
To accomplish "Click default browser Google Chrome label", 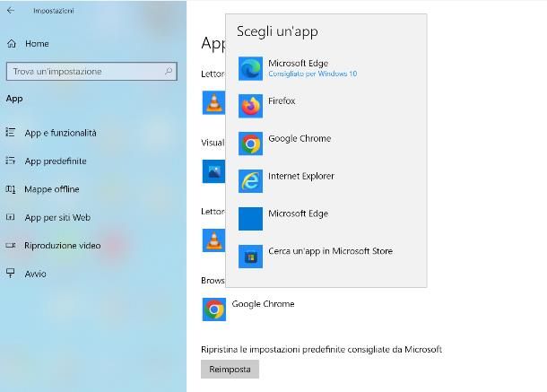I will 263,304.
